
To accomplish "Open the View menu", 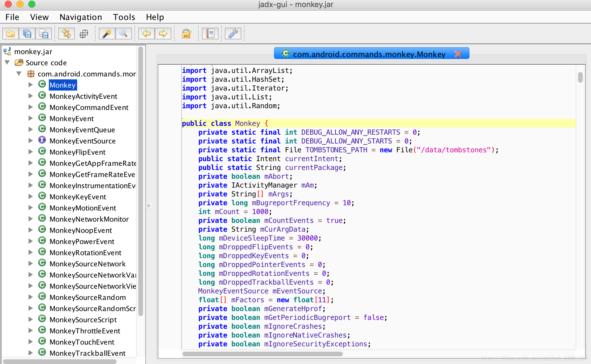I will (x=39, y=17).
